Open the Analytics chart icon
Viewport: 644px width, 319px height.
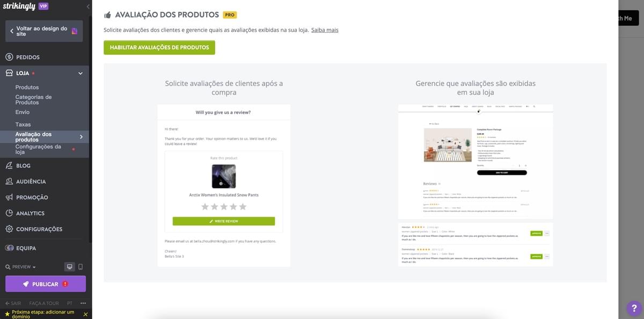(x=9, y=213)
